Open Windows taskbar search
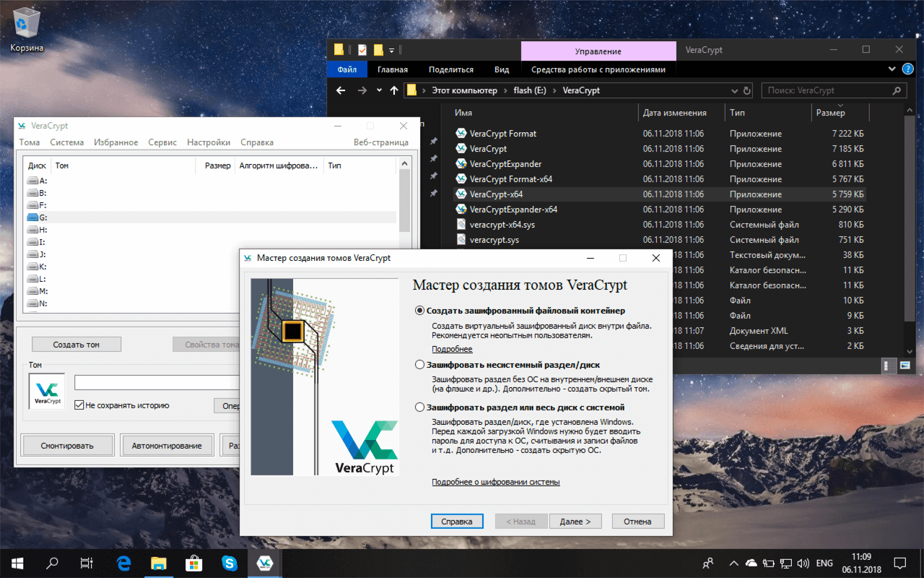Viewport: 924px width, 578px height. (52, 563)
